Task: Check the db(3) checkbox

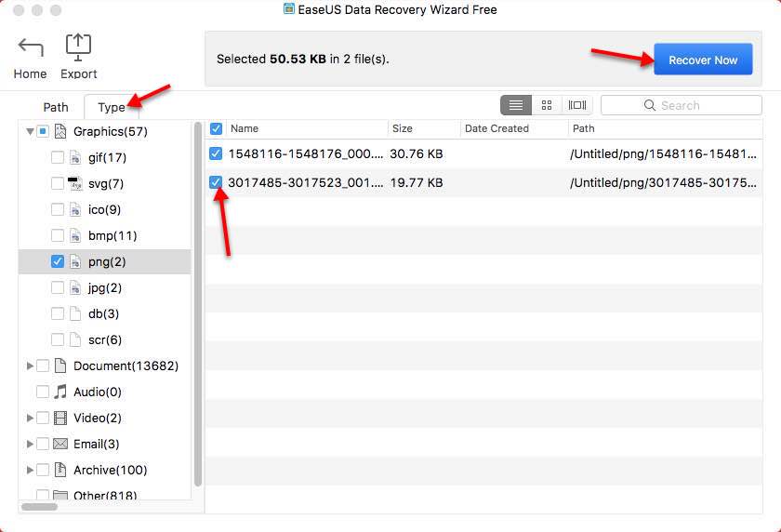Action: pyautogui.click(x=58, y=313)
